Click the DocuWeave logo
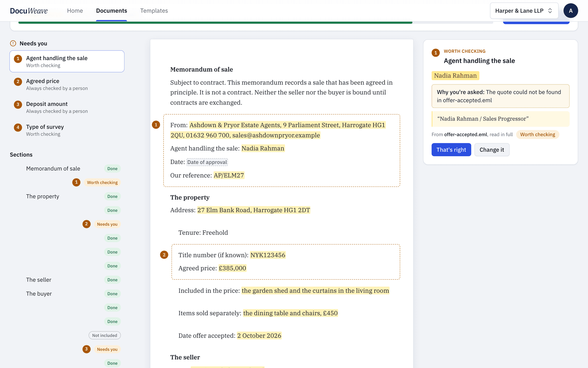 click(x=29, y=11)
